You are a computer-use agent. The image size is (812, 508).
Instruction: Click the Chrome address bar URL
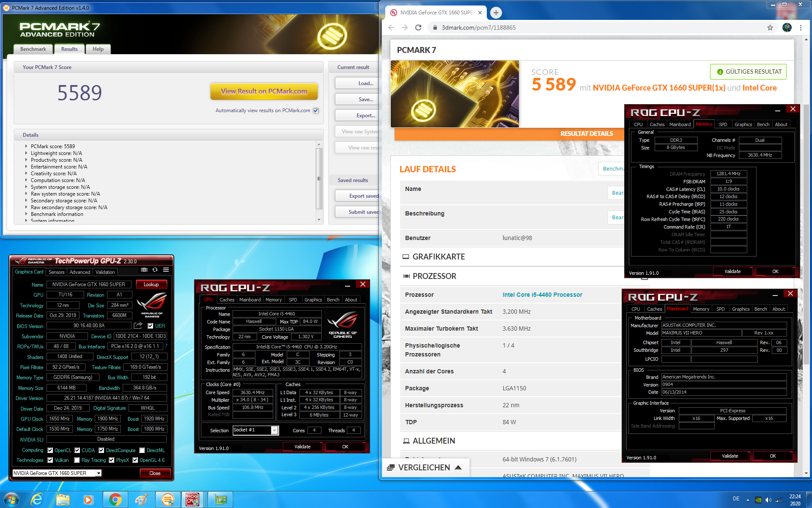(478, 28)
